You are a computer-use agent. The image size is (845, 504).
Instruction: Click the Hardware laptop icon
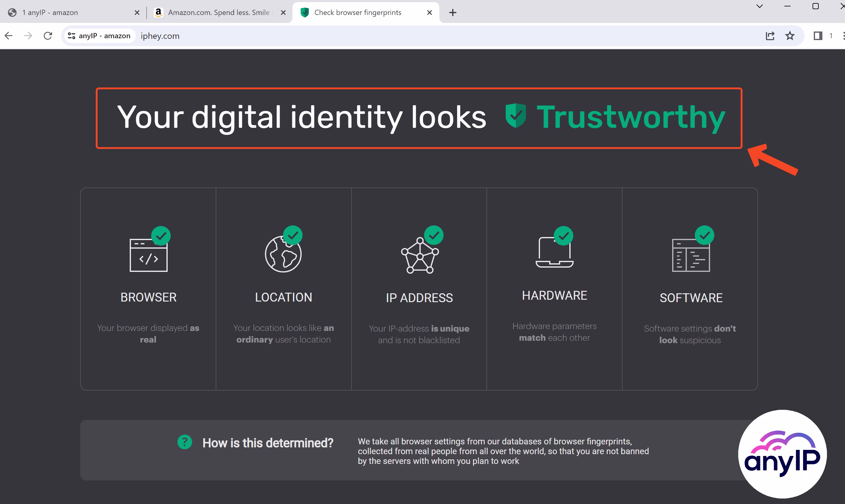(x=554, y=253)
